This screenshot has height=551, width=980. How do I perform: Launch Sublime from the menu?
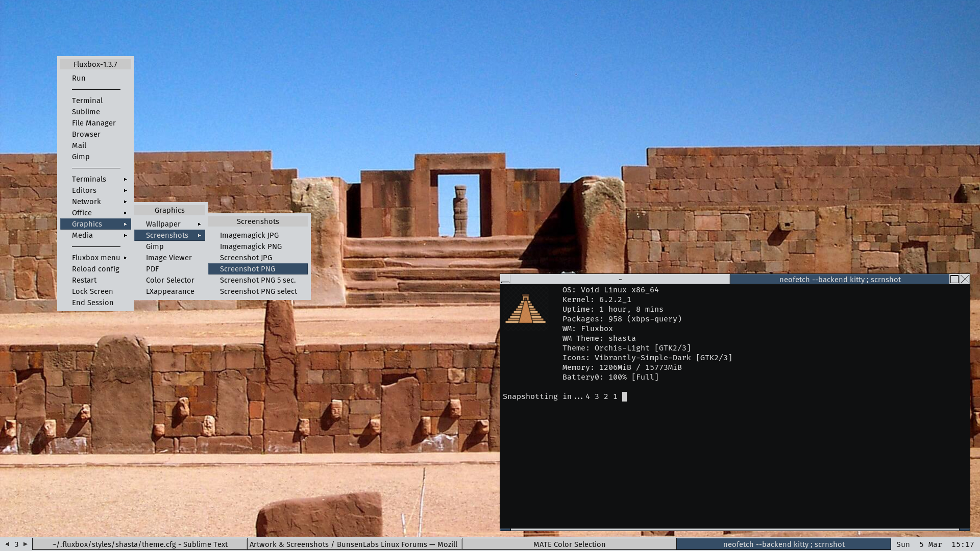point(95,112)
